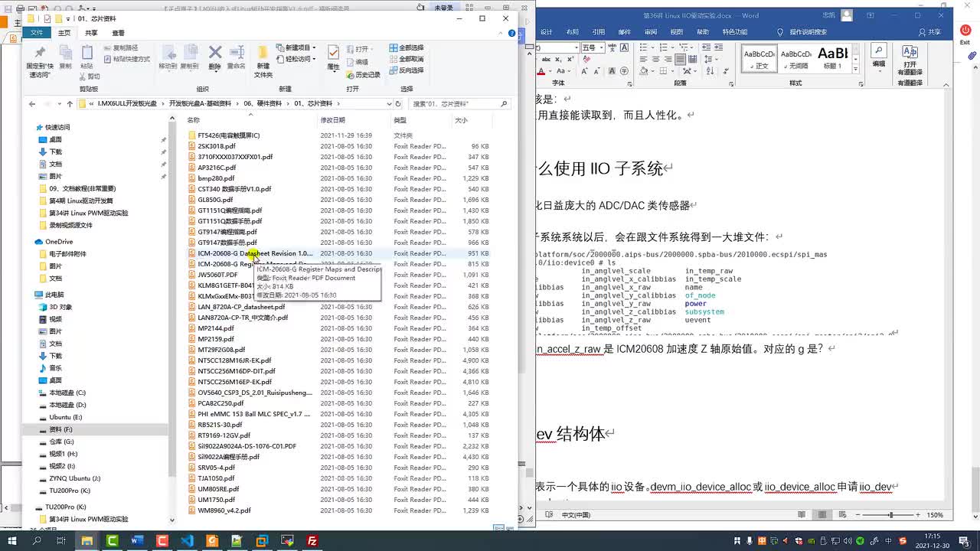This screenshot has width=980, height=551.
Task: Click the navigation pane scrollbar down arrow
Action: coord(171,520)
